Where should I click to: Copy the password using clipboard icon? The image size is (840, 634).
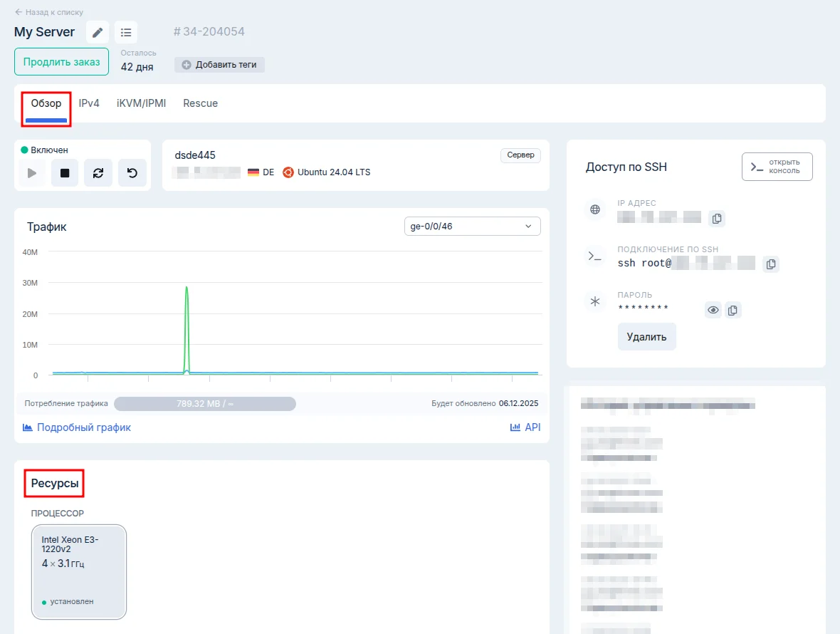[733, 310]
